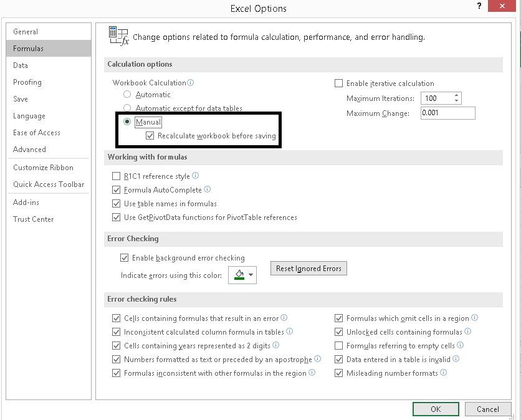Show info for numbers formatted as text
Viewport: 521px width, 420px height.
[318, 358]
